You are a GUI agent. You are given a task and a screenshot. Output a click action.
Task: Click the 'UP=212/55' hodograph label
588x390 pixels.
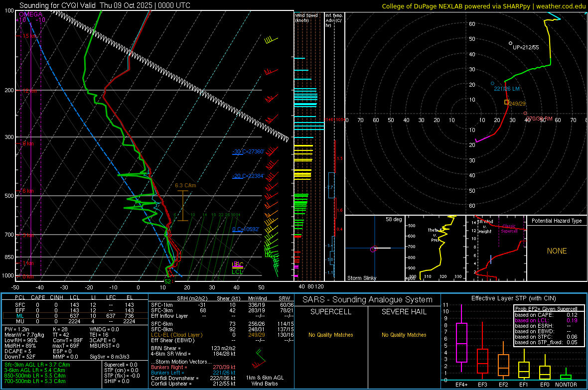click(526, 48)
